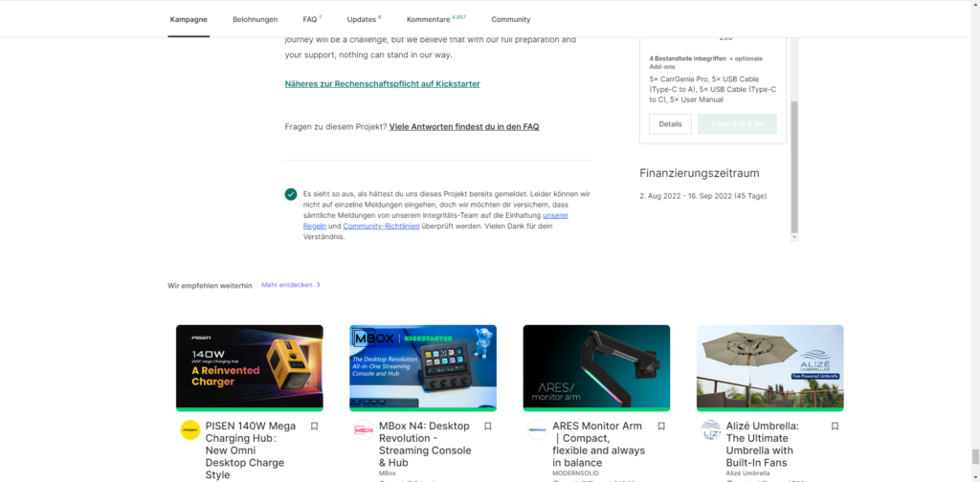
Task: Open the ARES Monitor Arm project title
Action: 599,444
